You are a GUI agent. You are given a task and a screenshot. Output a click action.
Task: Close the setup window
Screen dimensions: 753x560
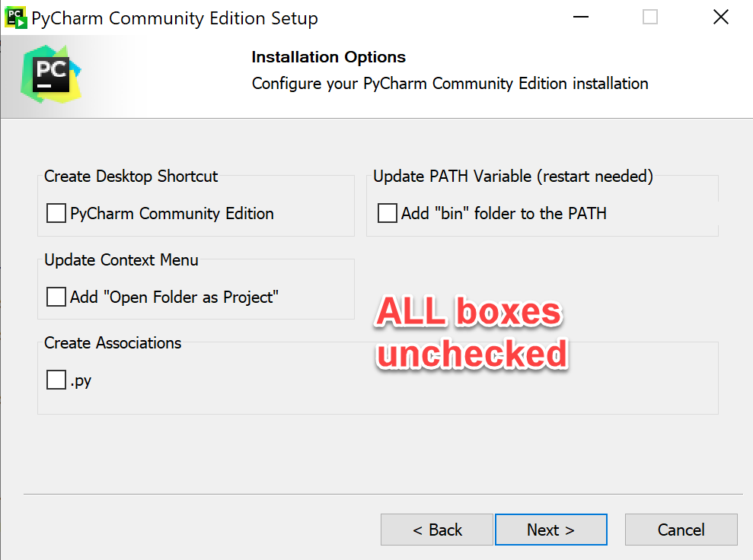pos(720,17)
